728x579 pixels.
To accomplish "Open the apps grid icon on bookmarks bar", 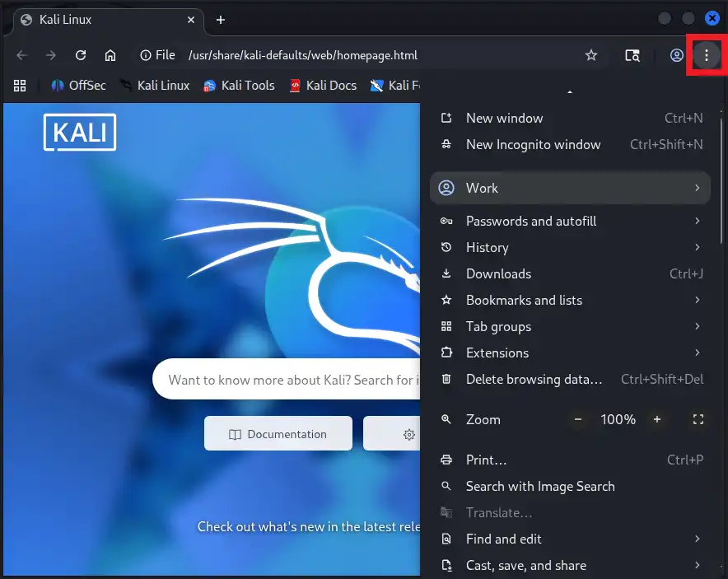I will coord(19,85).
